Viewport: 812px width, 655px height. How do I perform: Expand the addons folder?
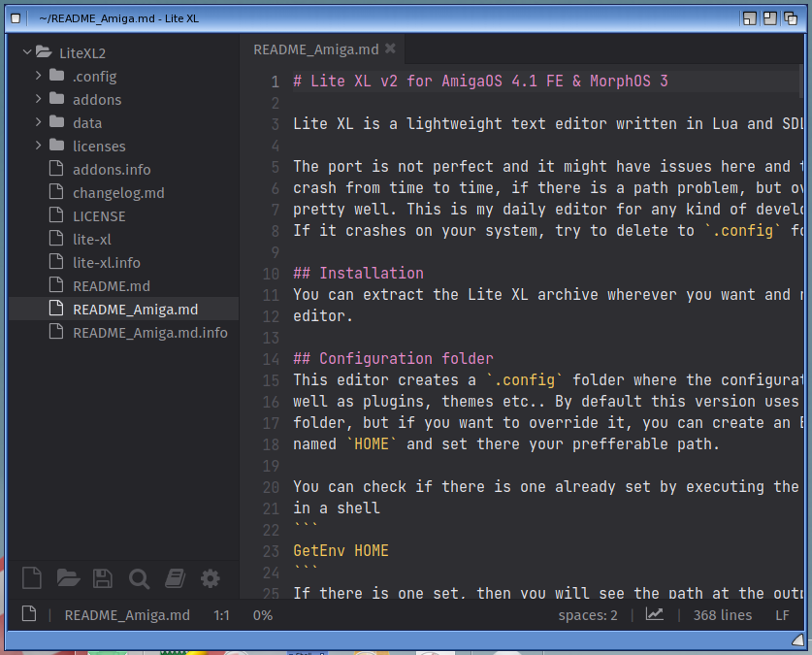tap(38, 99)
